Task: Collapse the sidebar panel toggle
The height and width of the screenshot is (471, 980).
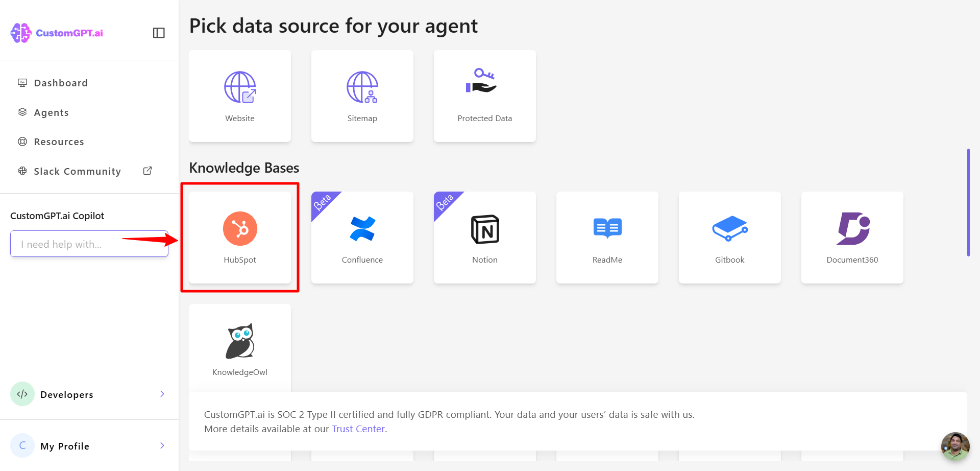Action: click(x=159, y=33)
